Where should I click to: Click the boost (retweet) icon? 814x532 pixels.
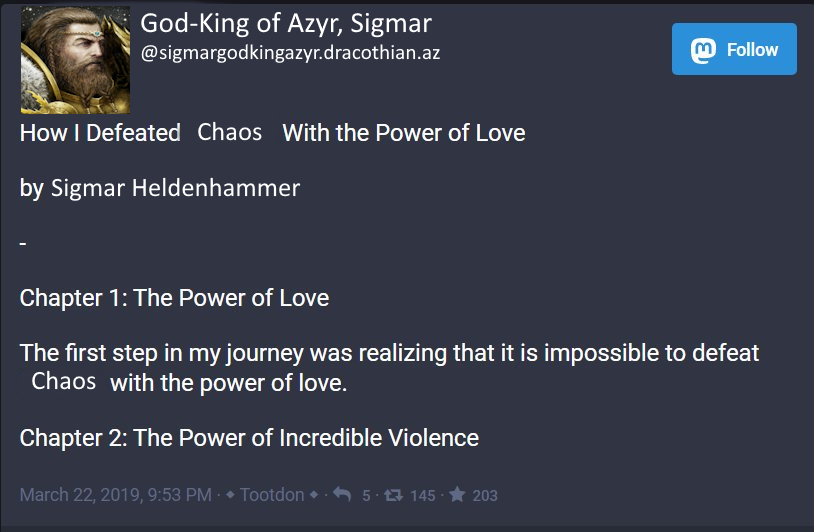tap(393, 495)
